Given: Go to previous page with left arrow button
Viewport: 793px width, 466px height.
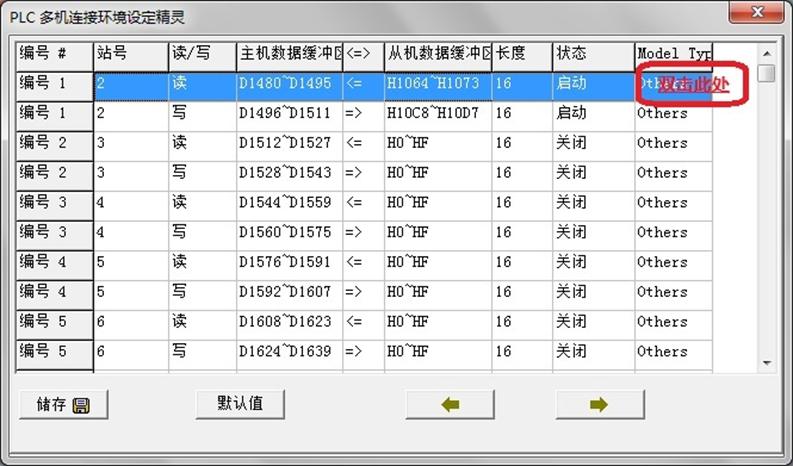Looking at the screenshot, I should click(x=450, y=404).
